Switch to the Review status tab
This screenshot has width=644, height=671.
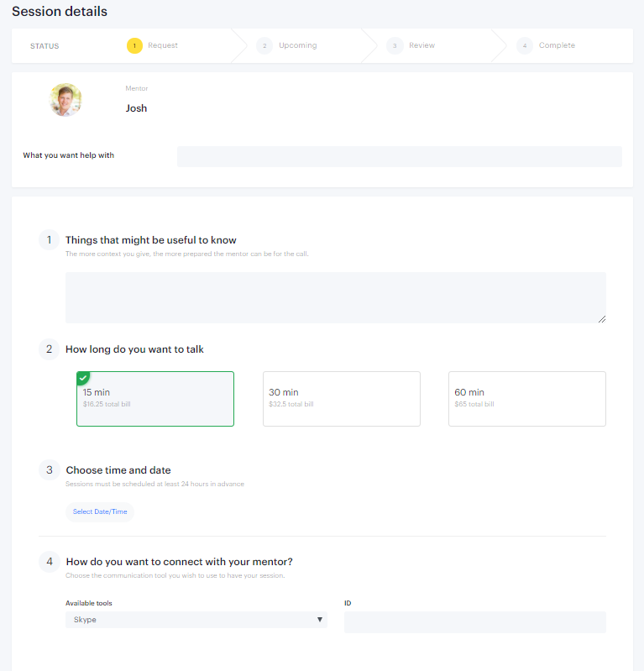[x=421, y=45]
